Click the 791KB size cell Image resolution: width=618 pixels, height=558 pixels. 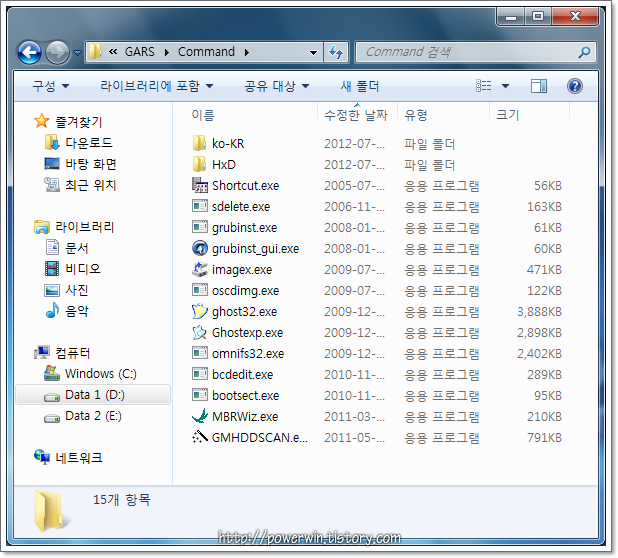544,437
